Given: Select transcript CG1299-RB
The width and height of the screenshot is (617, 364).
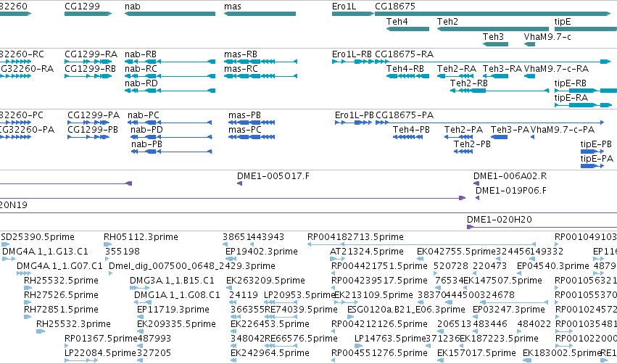Looking at the screenshot, I should pos(88,76).
